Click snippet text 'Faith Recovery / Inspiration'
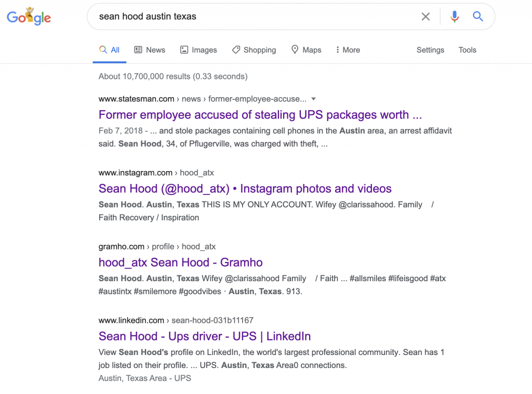Screen dimensions: 532x394 pos(149,217)
